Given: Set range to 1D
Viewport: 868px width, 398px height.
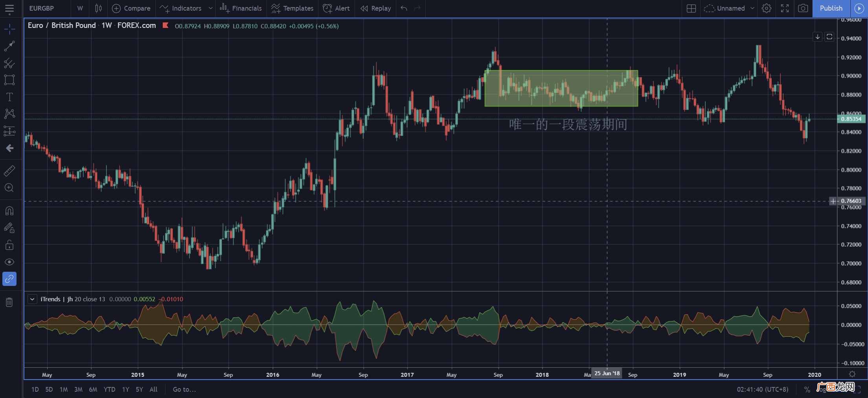Looking at the screenshot, I should (35, 389).
